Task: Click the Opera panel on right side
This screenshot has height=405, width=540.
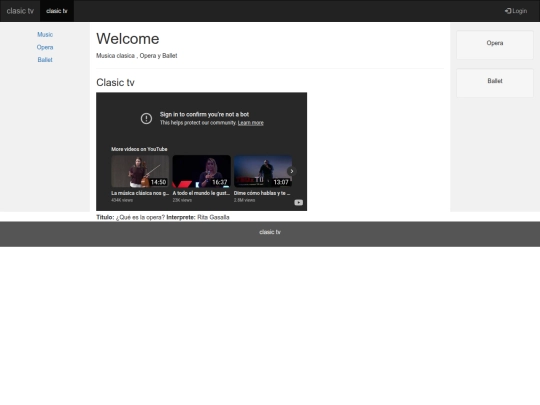Action: pos(495,45)
